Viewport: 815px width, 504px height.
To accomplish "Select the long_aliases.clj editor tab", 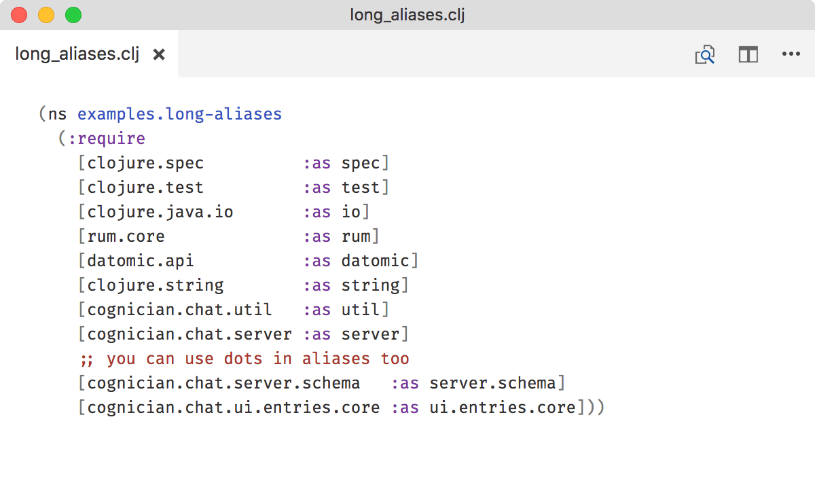I will (77, 54).
